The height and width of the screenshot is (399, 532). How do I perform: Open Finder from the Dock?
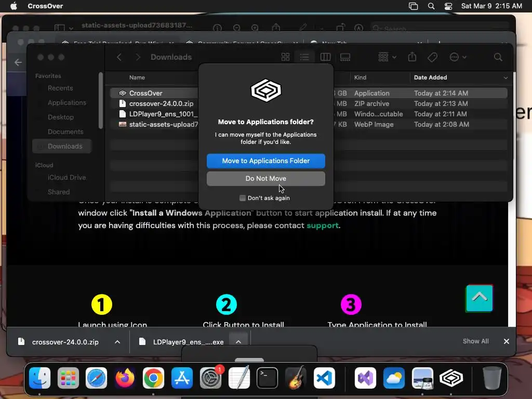coord(39,378)
